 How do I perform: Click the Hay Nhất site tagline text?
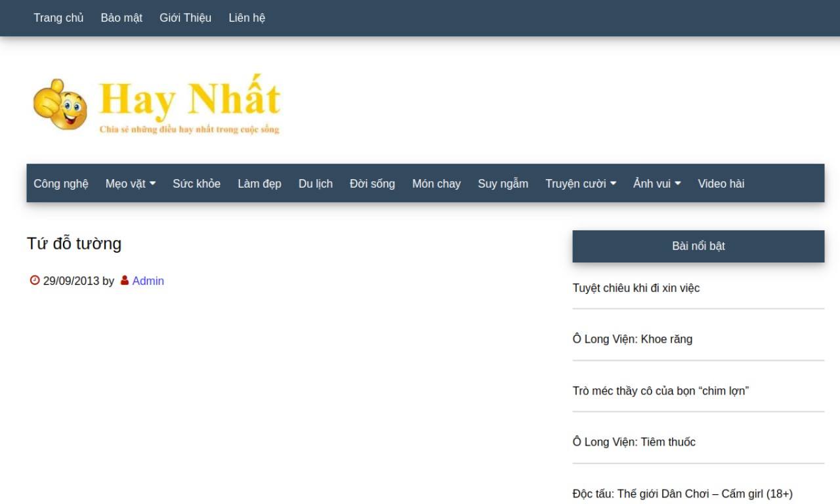[x=189, y=129]
